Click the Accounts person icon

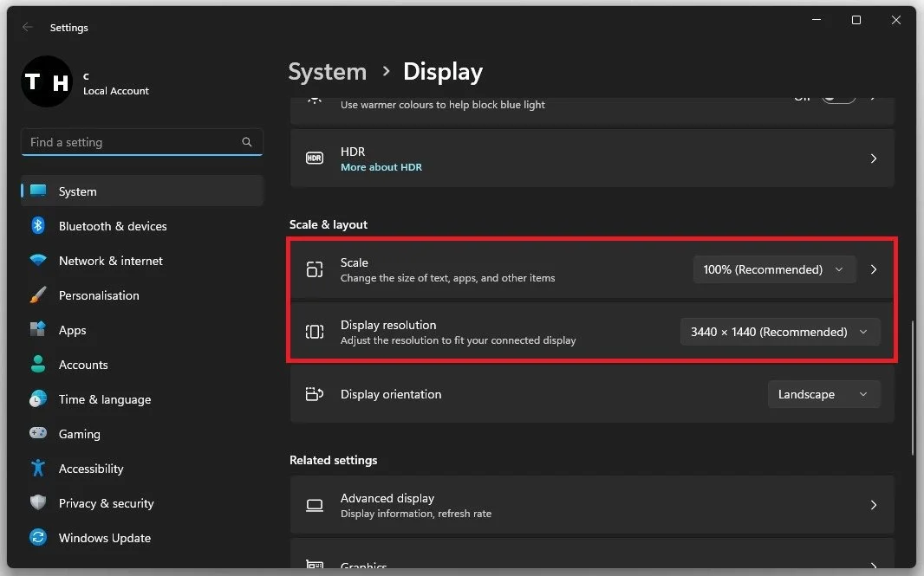coord(38,364)
